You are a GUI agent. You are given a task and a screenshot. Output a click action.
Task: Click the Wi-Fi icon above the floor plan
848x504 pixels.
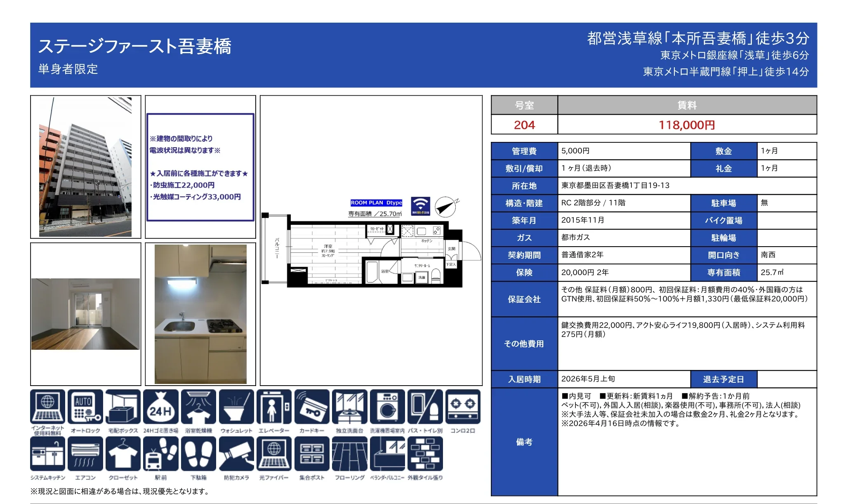pos(420,206)
